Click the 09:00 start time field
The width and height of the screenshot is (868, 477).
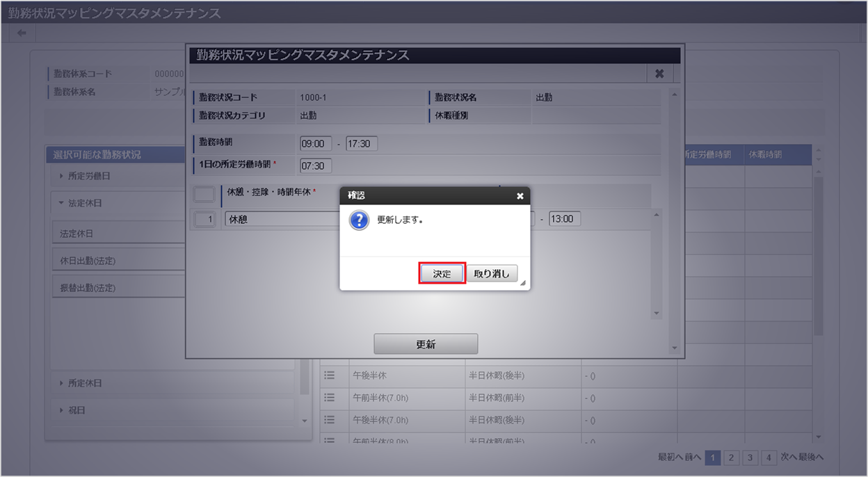316,144
